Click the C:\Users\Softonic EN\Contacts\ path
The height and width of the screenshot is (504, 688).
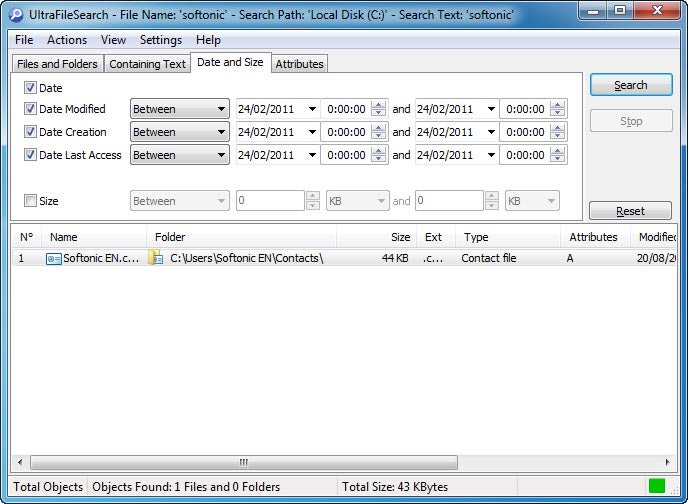click(x=247, y=258)
